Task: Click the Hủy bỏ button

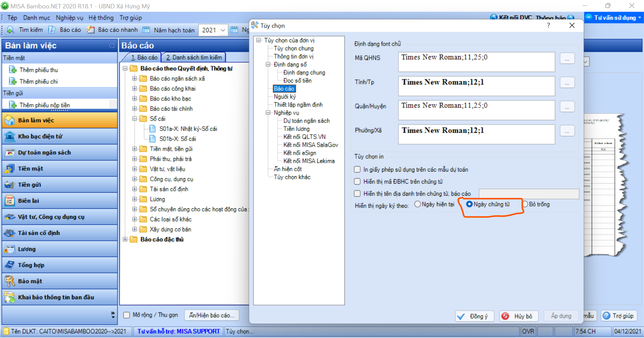Action: (x=519, y=316)
